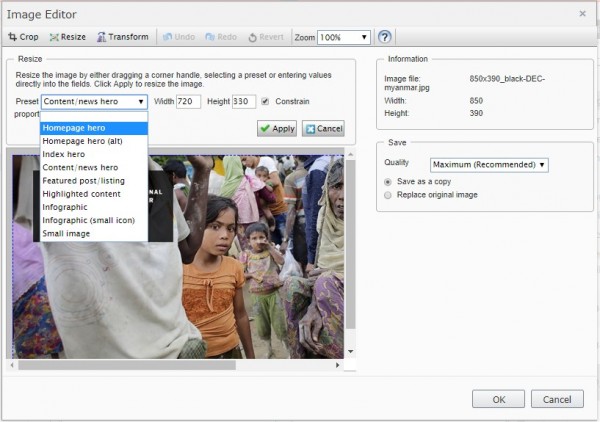Open the Zoom 100% dropdown
The image size is (600, 422).
(344, 37)
